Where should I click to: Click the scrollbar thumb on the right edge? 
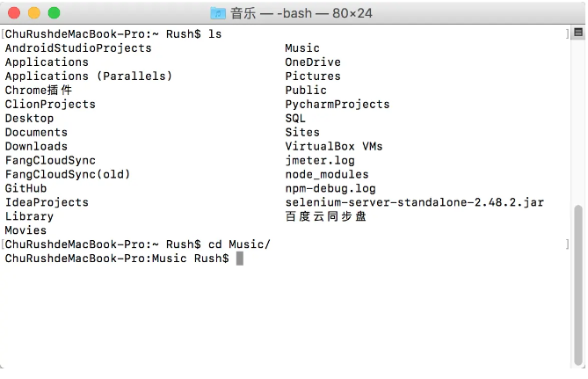[x=577, y=283]
